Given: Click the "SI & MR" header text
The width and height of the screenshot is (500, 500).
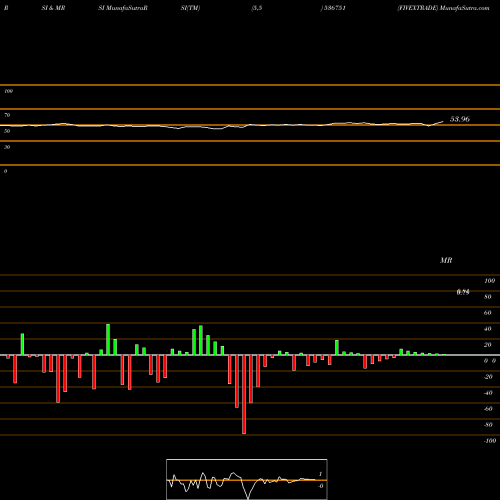Looking at the screenshot, I should (53, 8).
